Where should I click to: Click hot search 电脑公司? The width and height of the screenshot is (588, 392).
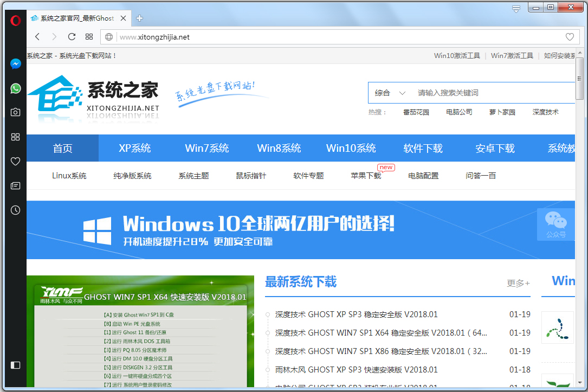(x=459, y=112)
